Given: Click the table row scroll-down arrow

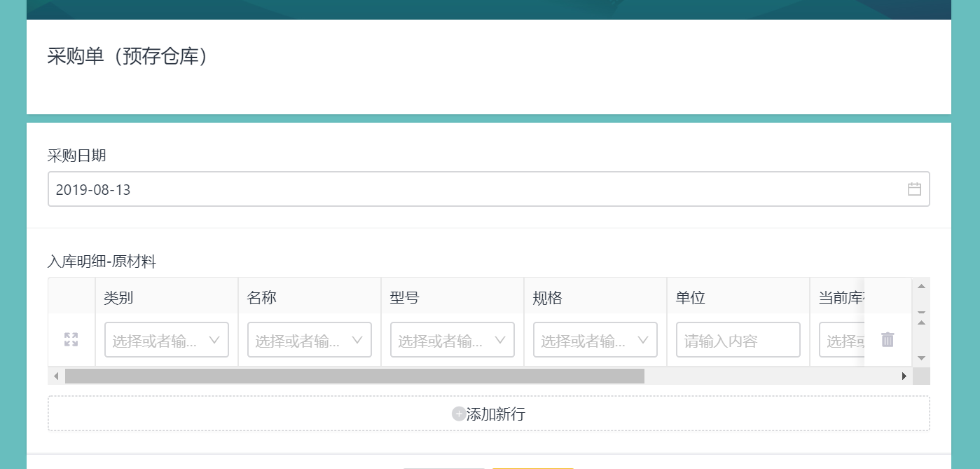Looking at the screenshot, I should click(921, 358).
